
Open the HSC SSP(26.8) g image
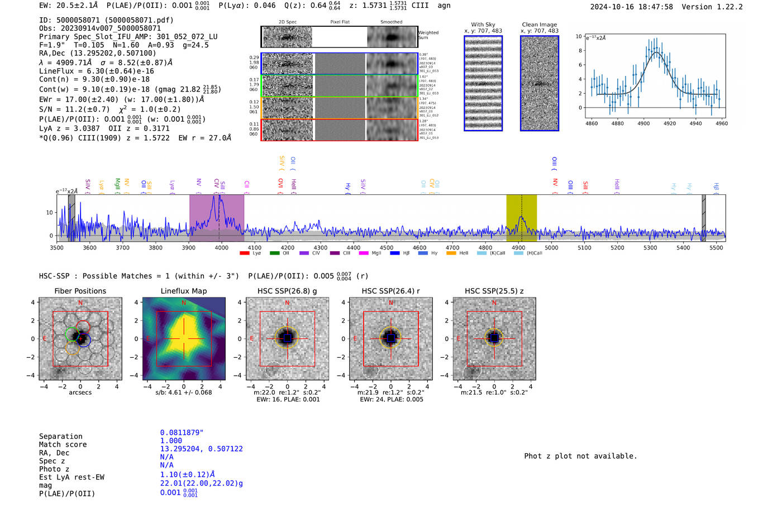[287, 339]
